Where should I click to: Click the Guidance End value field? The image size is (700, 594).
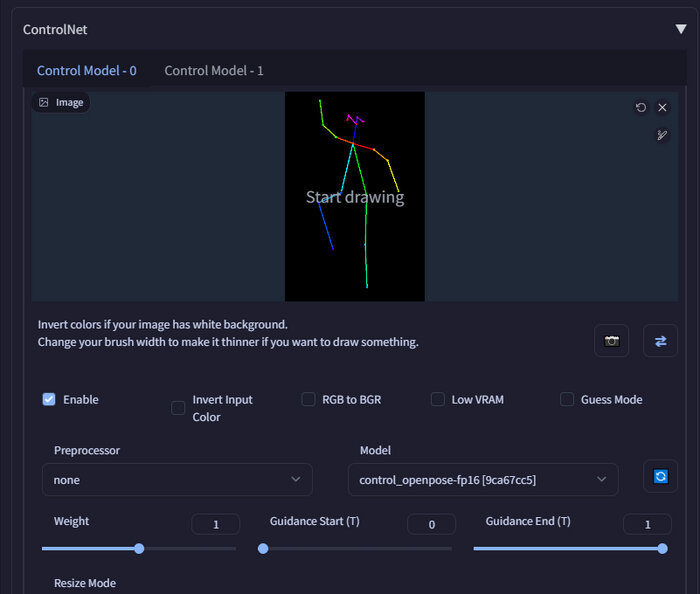point(647,524)
